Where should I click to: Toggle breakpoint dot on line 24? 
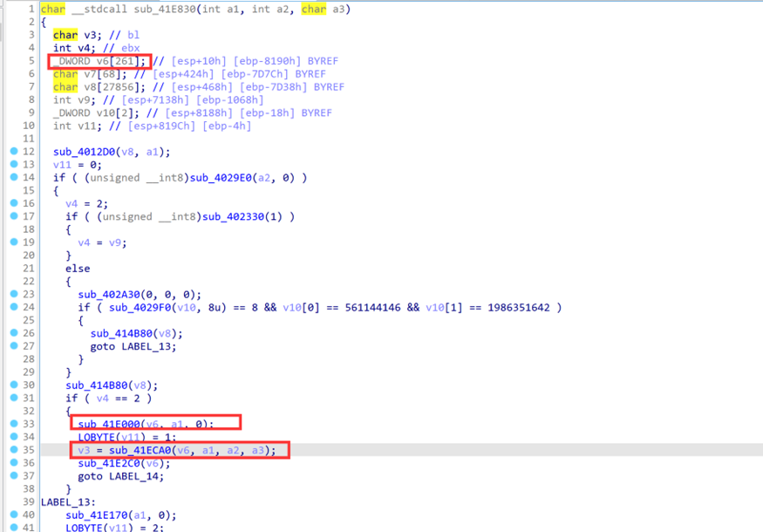click(13, 307)
